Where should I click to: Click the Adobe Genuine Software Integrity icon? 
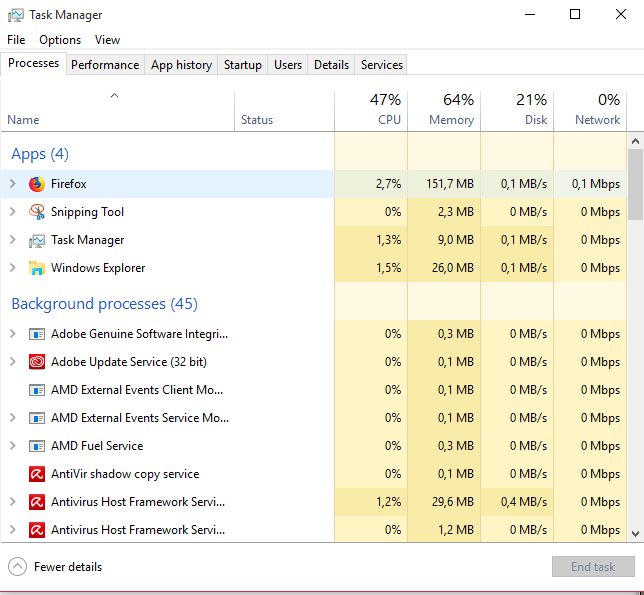pyautogui.click(x=37, y=334)
